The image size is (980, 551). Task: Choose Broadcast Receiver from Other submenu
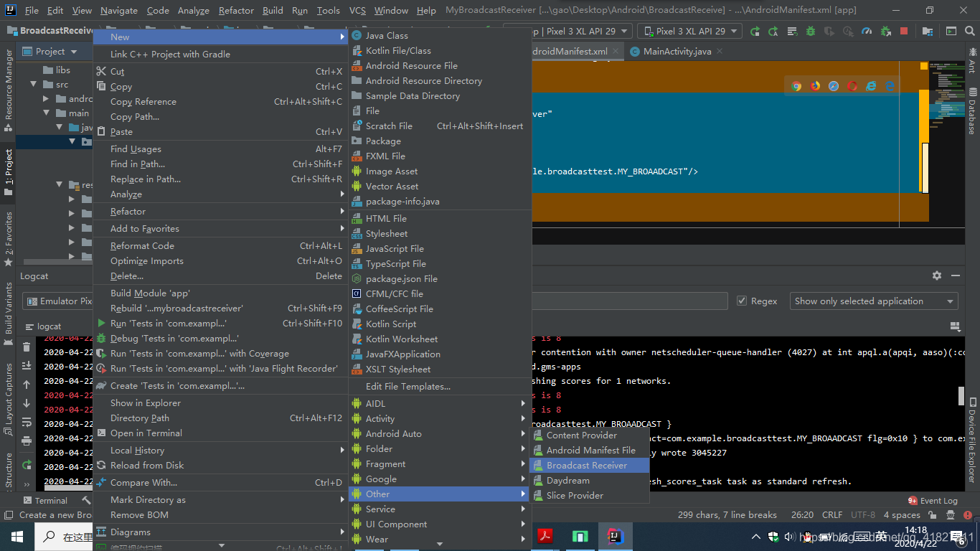click(589, 466)
